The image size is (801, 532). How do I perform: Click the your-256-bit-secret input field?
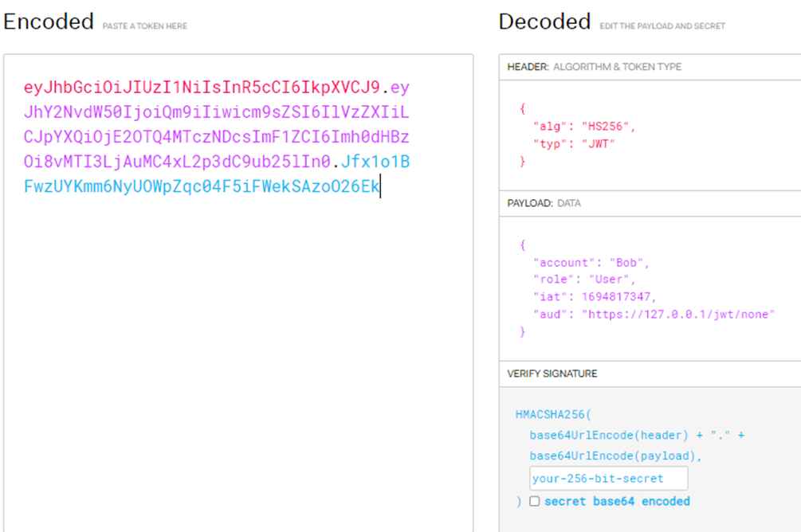tap(608, 479)
